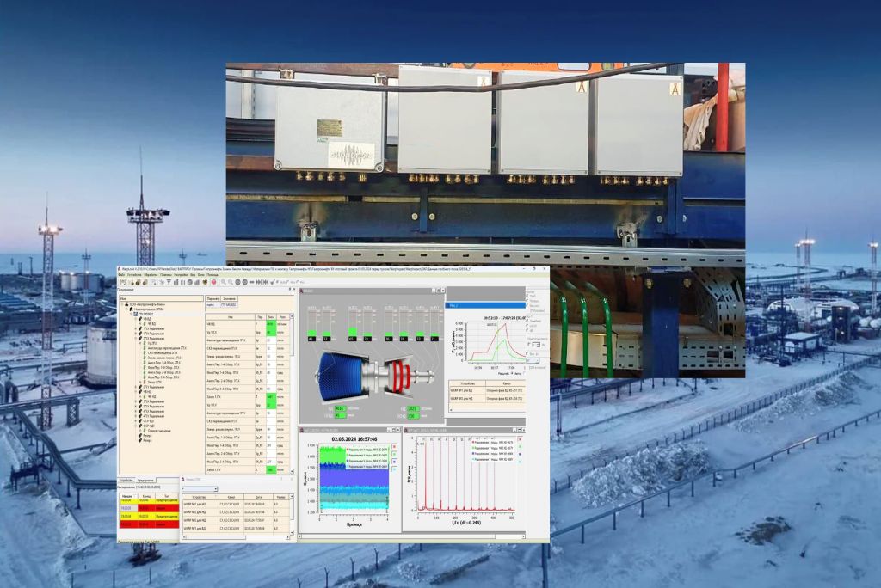Open the Файл menu
Screen dimensions: 881x588
point(122,274)
